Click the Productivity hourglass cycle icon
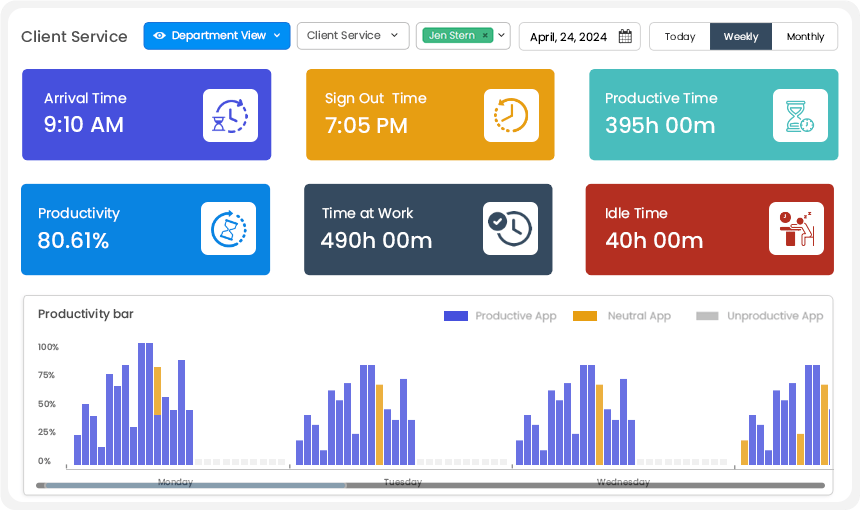 (x=228, y=229)
